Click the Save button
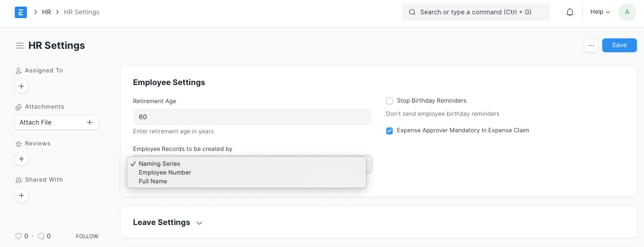 (x=619, y=45)
